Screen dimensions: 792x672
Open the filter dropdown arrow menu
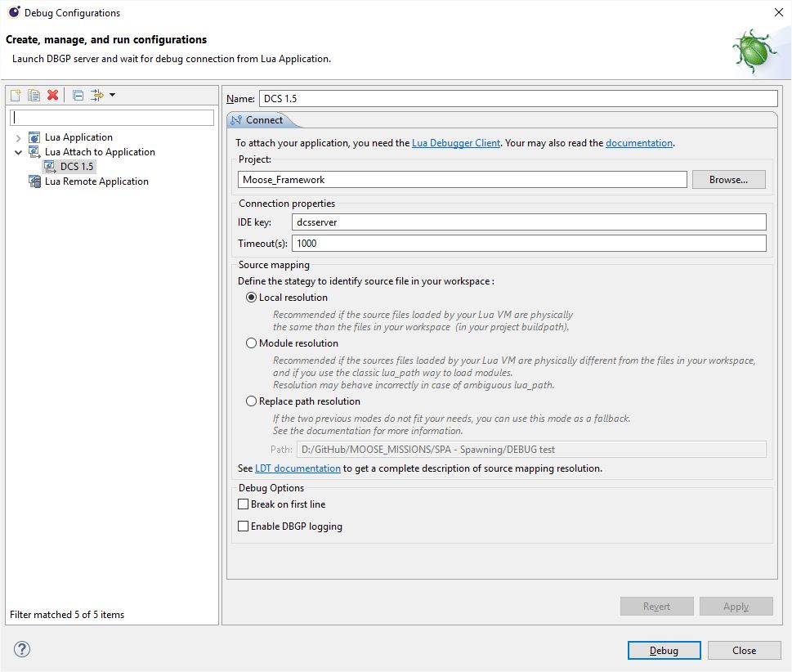(112, 95)
